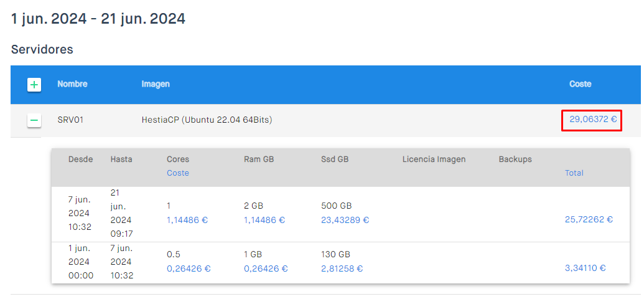644x299 pixels.
Task: Click the blue Coste label under Cores
Action: (x=178, y=173)
